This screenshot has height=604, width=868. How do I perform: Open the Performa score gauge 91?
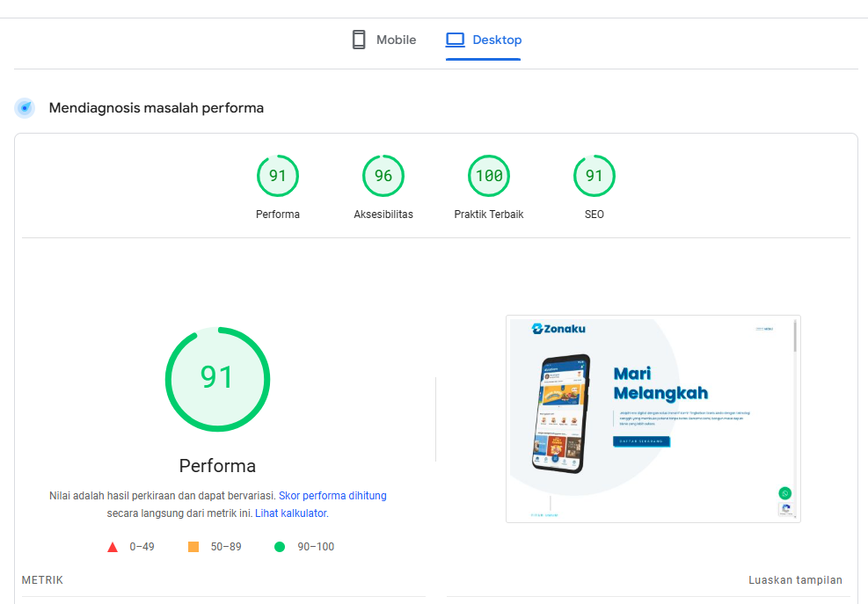point(277,176)
